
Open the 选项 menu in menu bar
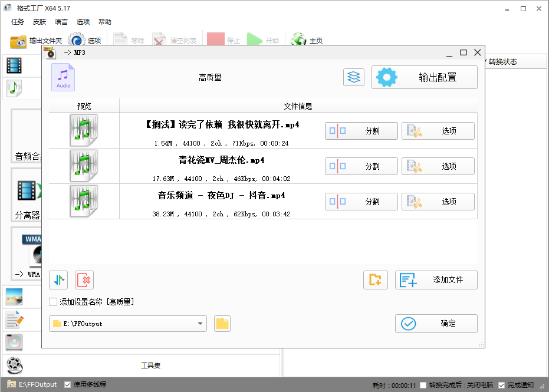[x=83, y=22]
